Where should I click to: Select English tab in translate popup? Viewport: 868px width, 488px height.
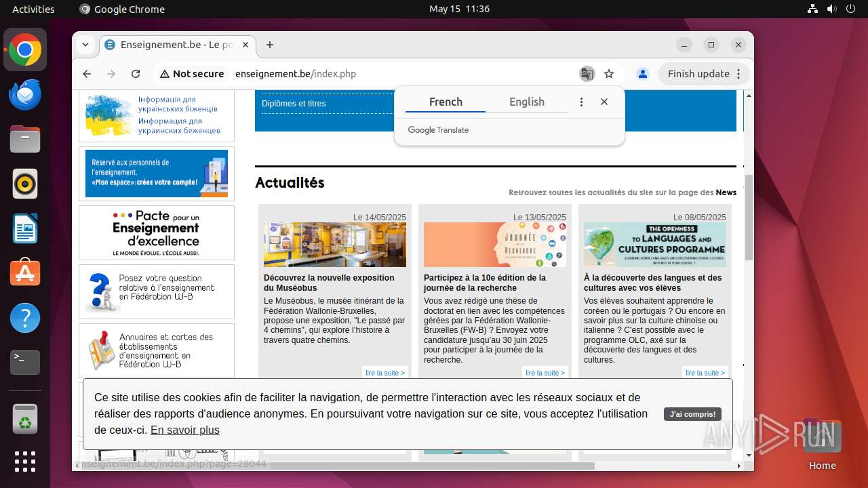527,102
